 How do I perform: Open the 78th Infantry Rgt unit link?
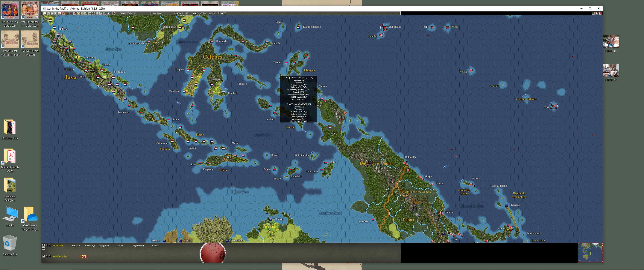(60, 256)
